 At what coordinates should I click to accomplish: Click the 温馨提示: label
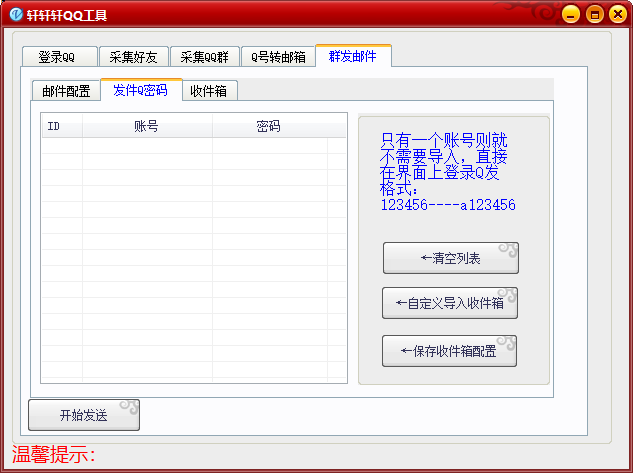[x=54, y=454]
